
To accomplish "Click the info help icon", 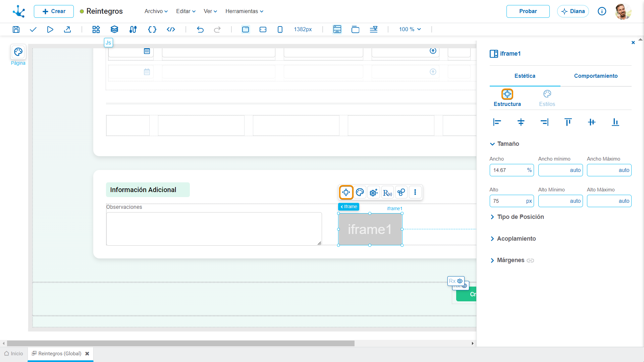I will tap(602, 11).
